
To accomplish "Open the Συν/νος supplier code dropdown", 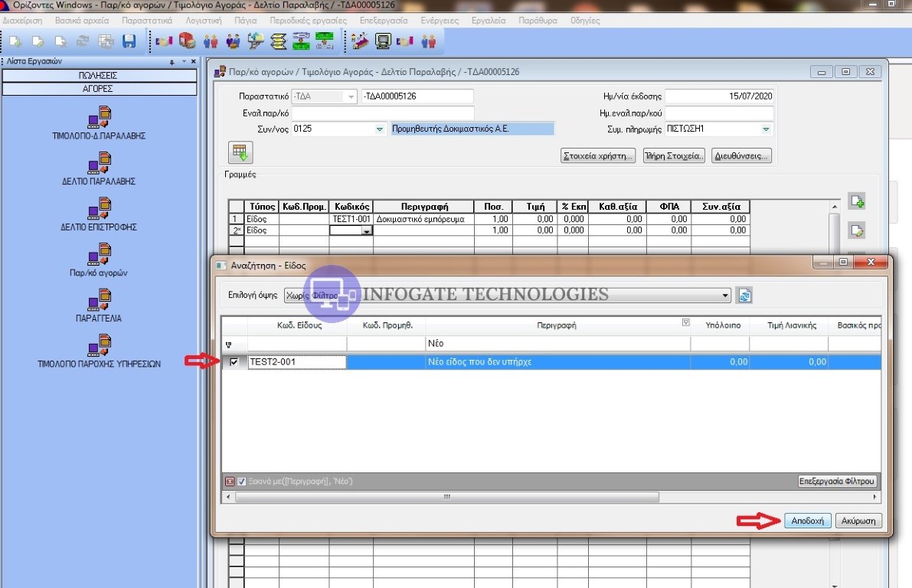I will click(x=379, y=129).
